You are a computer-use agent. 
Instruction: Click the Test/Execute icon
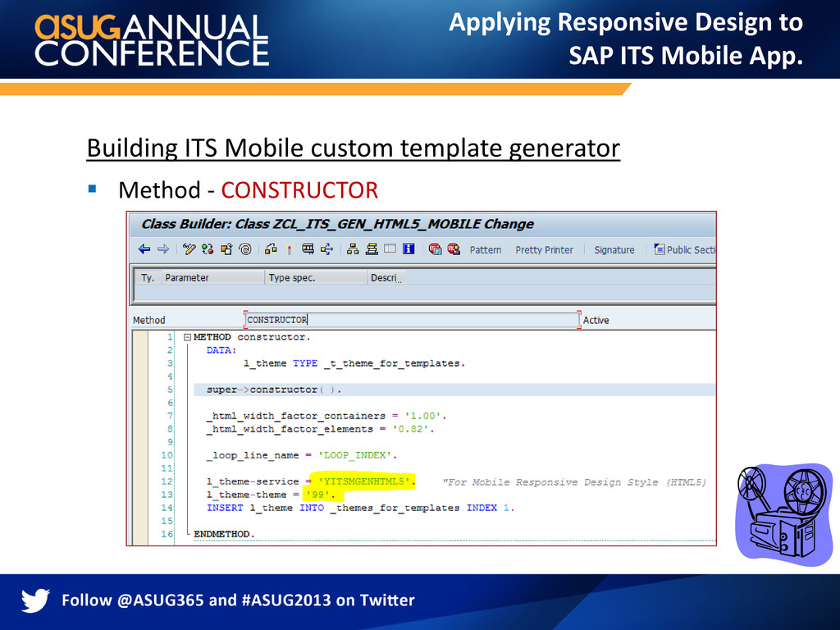click(308, 249)
